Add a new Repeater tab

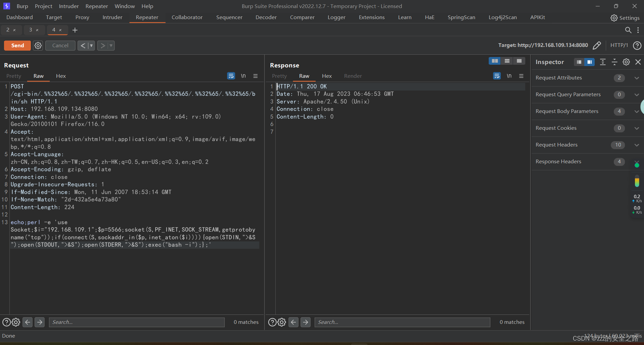[75, 30]
